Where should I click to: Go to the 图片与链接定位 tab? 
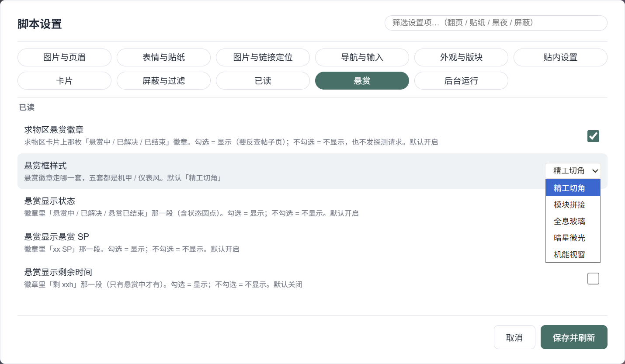pyautogui.click(x=263, y=57)
